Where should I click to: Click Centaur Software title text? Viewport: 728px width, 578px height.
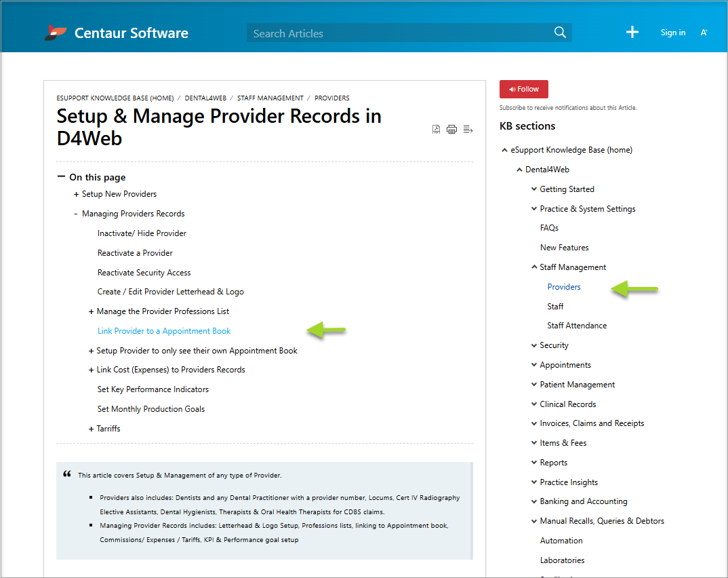[x=132, y=33]
